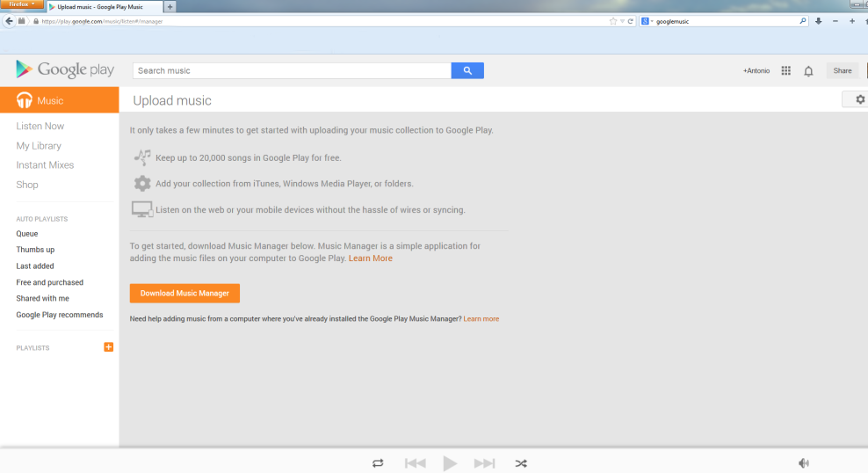Click the AUTO PLAYLISTS section label
868x473 pixels.
pyautogui.click(x=42, y=219)
